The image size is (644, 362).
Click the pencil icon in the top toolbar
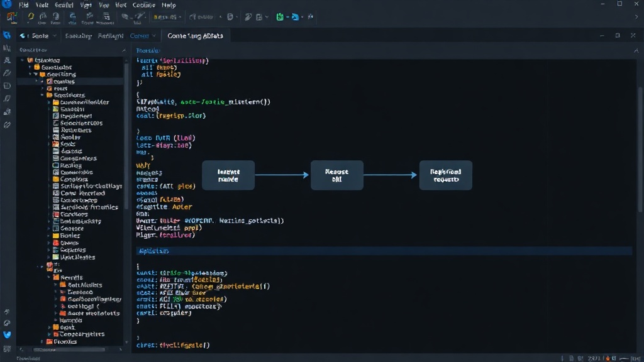(248, 17)
